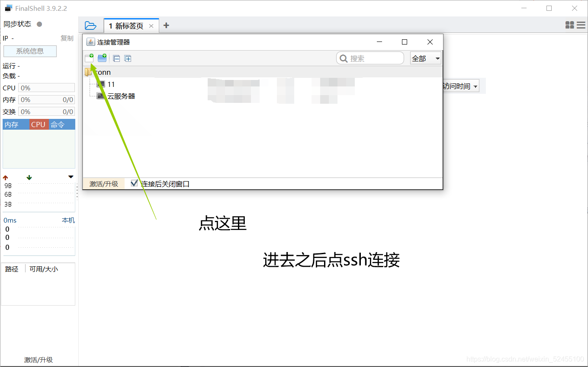Open the network interface dropdown triangle
The image size is (588, 367).
[71, 177]
